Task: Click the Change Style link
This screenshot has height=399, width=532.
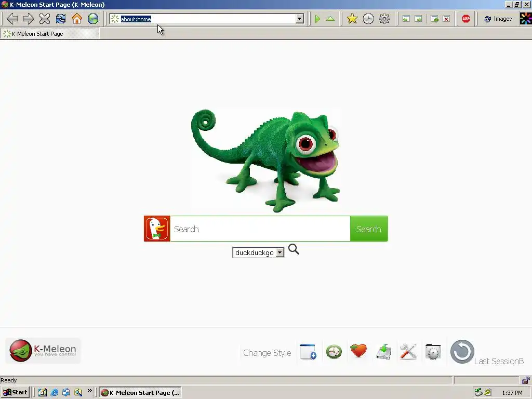Action: click(x=267, y=353)
